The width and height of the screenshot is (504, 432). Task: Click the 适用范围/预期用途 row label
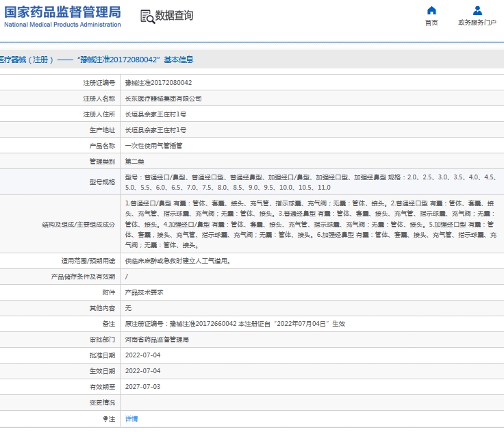pos(88,261)
